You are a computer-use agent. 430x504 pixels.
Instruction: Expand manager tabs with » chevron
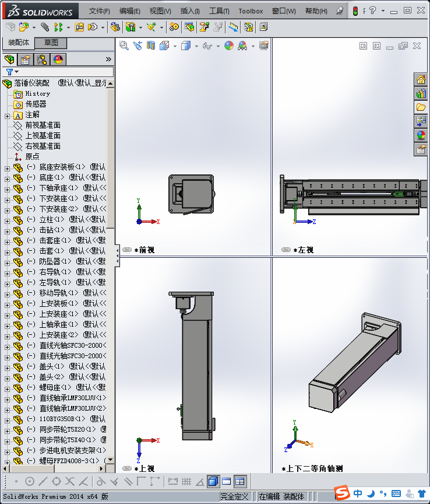point(108,59)
